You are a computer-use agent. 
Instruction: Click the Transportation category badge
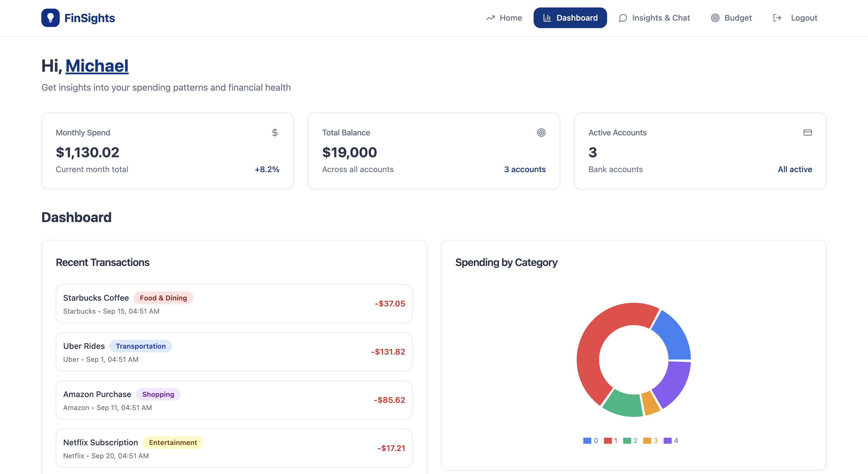tap(141, 346)
